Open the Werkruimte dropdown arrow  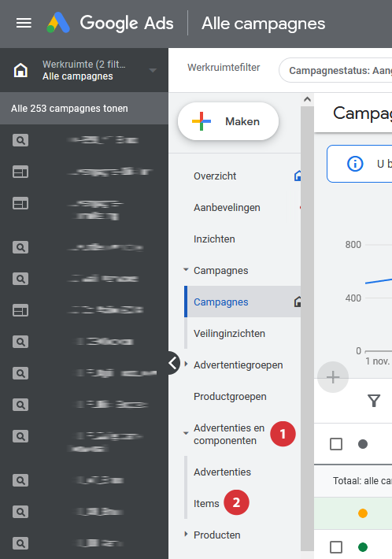point(153,70)
